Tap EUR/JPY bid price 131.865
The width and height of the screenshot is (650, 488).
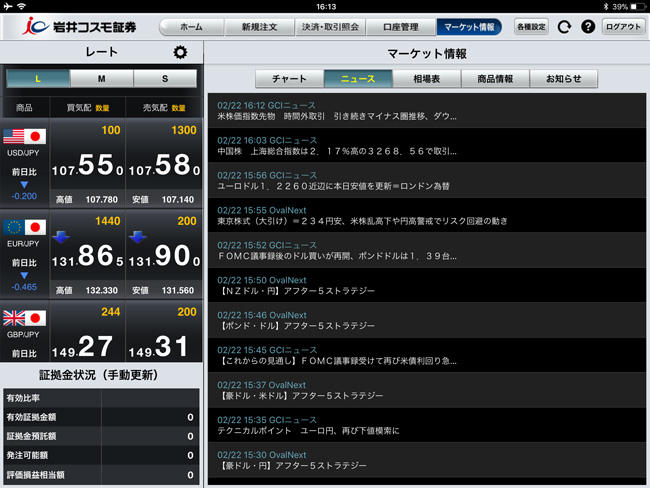pos(87,256)
